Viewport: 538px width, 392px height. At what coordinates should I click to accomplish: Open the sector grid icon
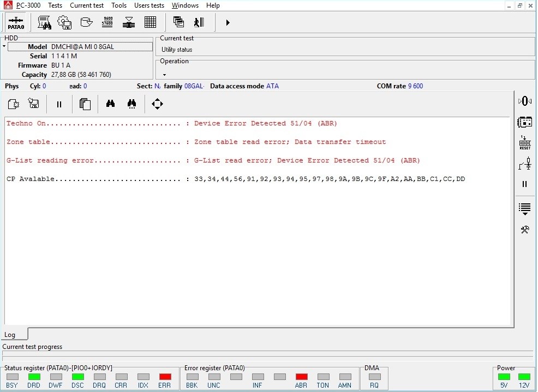[x=150, y=23]
